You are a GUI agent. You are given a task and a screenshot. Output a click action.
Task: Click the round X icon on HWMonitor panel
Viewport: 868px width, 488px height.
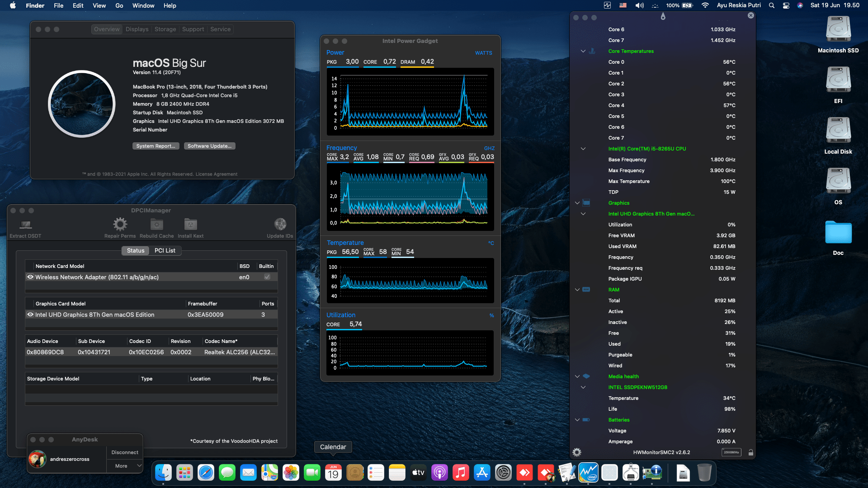pos(751,15)
